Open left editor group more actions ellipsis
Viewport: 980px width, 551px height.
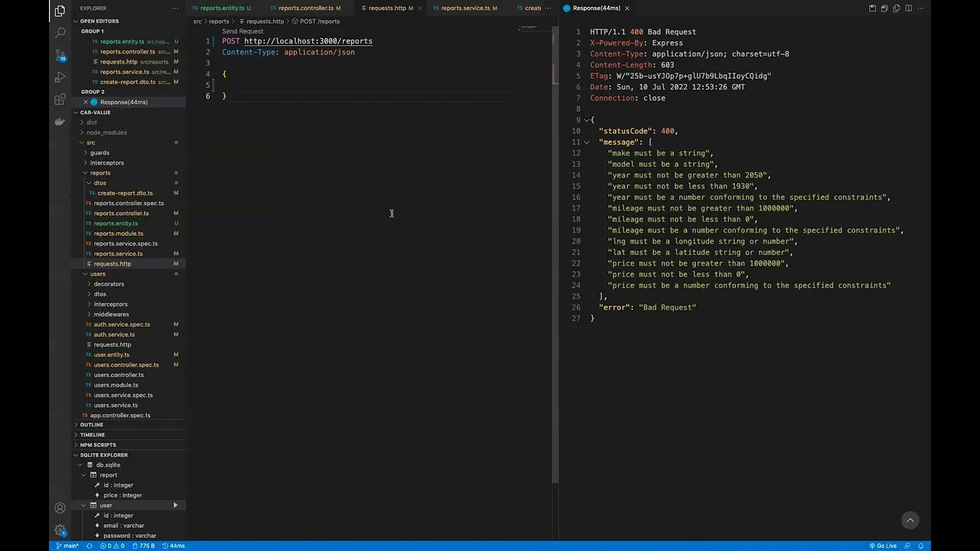point(549,8)
